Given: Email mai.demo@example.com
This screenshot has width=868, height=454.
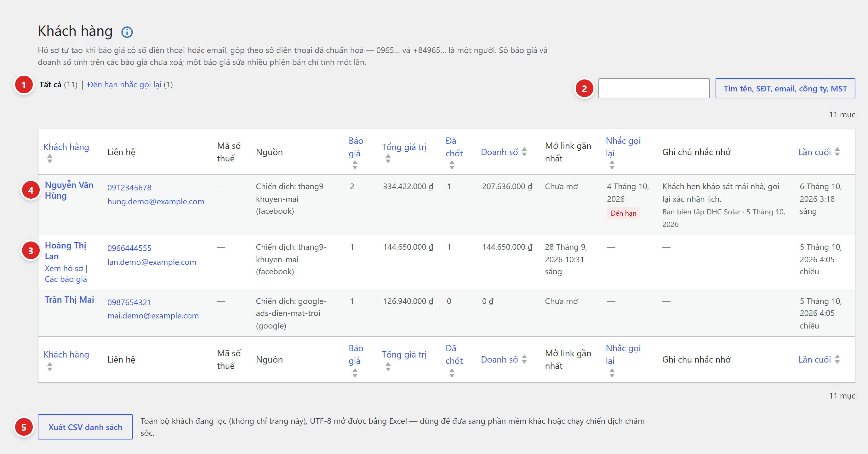Looking at the screenshot, I should pos(153,316).
